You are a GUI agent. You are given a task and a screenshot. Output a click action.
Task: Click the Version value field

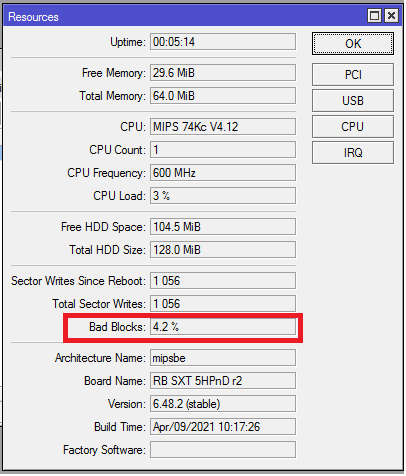tap(223, 404)
